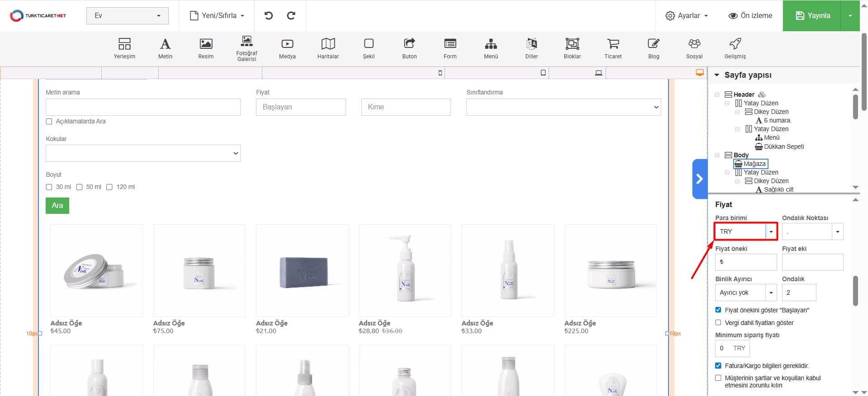The height and width of the screenshot is (396, 868).
Task: Enable the Açıklamalarda Ara checkbox
Action: (49, 122)
